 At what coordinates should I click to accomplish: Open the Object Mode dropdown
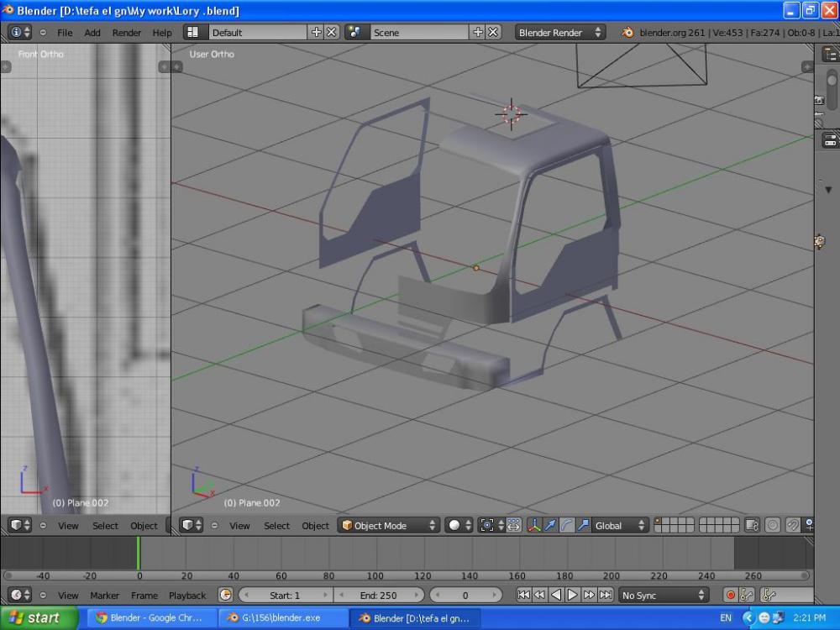click(389, 525)
